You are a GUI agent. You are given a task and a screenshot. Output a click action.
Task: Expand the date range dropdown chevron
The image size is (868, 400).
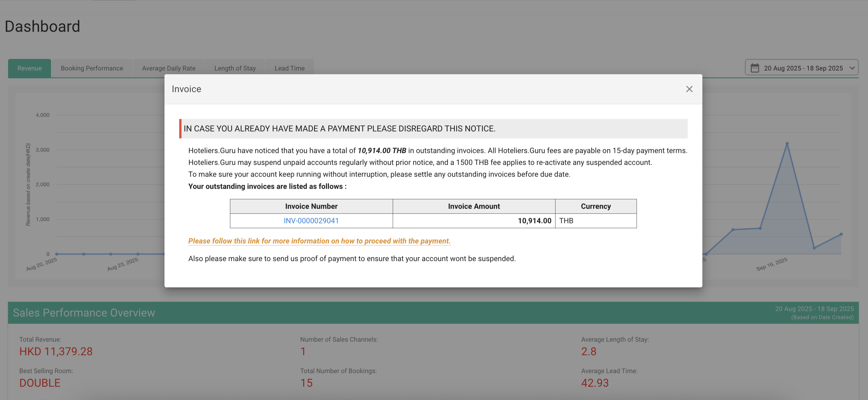pyautogui.click(x=852, y=68)
